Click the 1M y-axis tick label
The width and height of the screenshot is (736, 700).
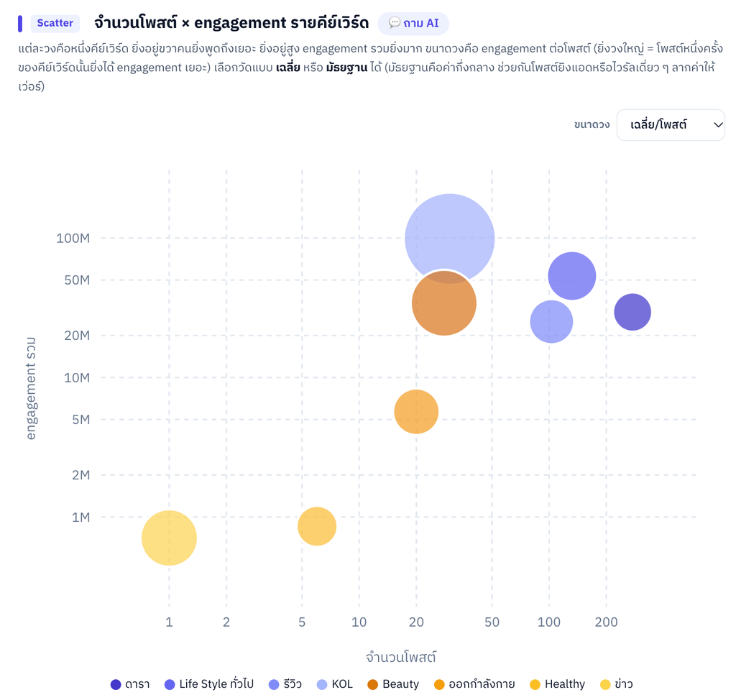pyautogui.click(x=80, y=517)
